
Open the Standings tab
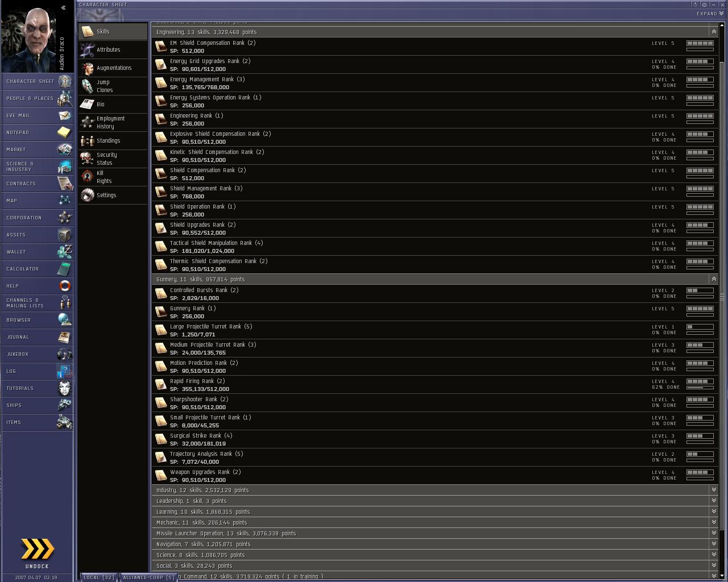pyautogui.click(x=113, y=141)
